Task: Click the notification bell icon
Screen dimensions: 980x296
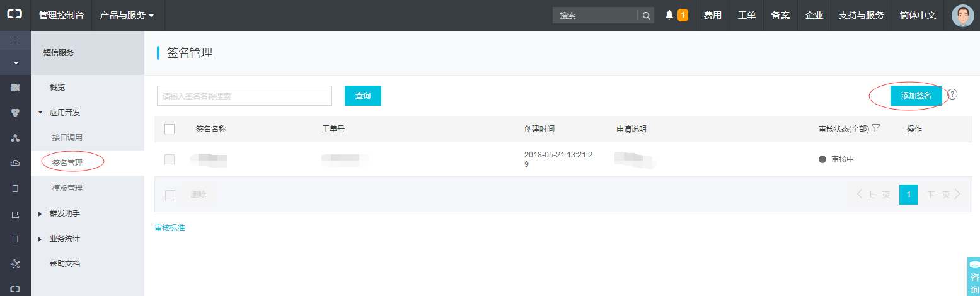Action: coord(669,15)
